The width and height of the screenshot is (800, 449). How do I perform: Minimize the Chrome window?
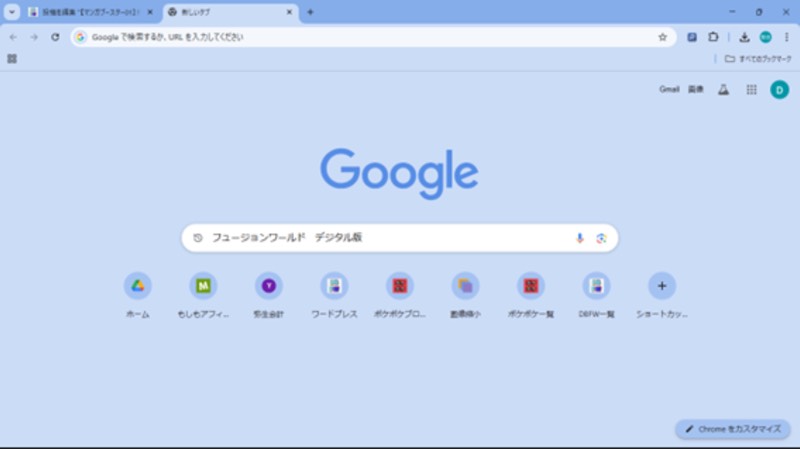pyautogui.click(x=732, y=12)
